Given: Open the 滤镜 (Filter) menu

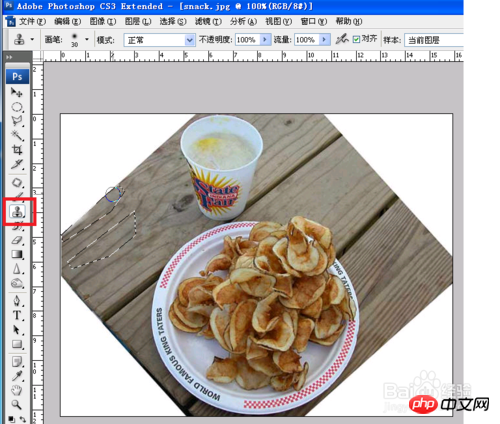Looking at the screenshot, I should click(x=208, y=22).
